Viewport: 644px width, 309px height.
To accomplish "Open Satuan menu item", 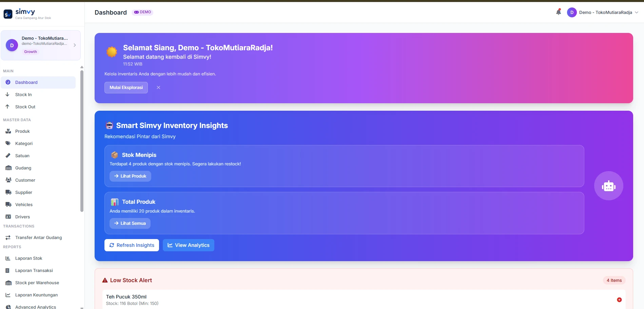I will coord(38,156).
